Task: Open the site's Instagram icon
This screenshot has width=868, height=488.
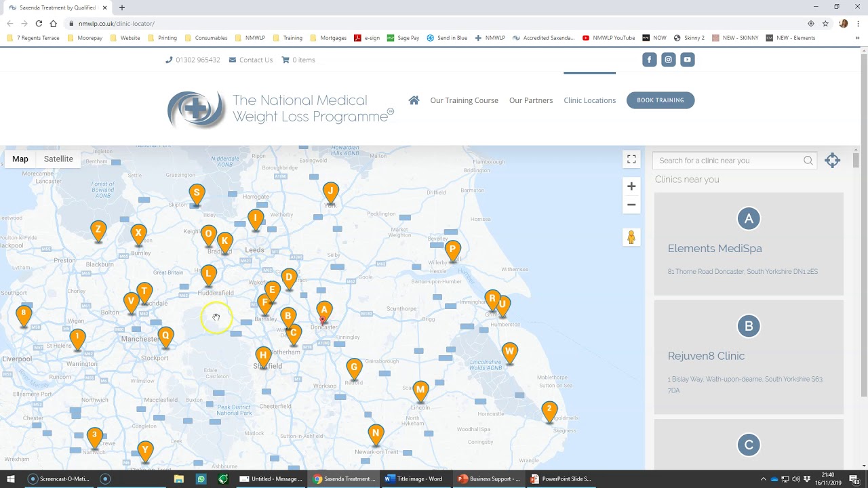Action: tap(668, 60)
